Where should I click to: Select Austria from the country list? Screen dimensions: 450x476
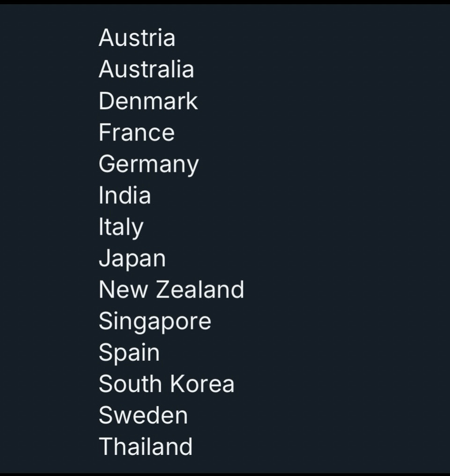tap(137, 37)
